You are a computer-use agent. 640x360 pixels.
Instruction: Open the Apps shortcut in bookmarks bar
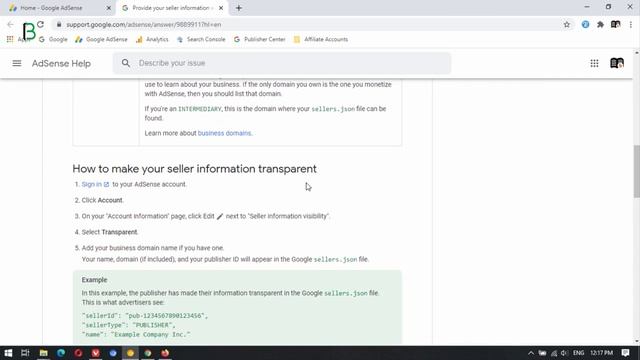tap(17, 39)
